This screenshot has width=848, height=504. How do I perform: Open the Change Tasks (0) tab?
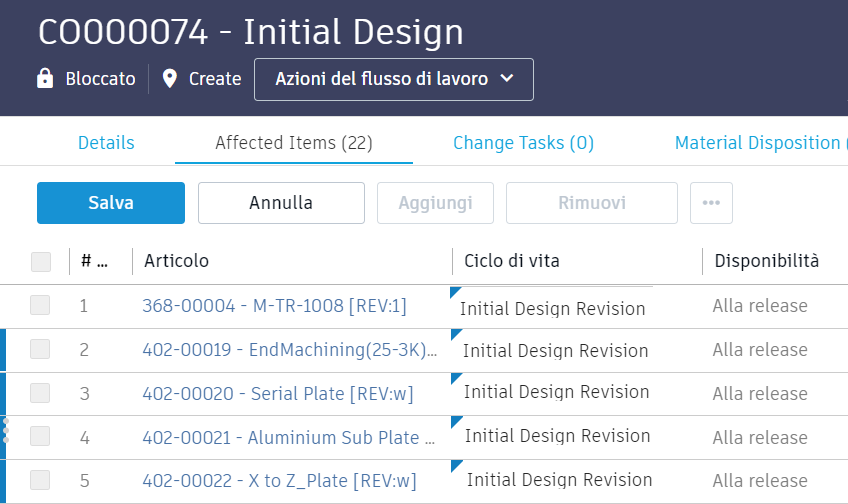pos(523,143)
